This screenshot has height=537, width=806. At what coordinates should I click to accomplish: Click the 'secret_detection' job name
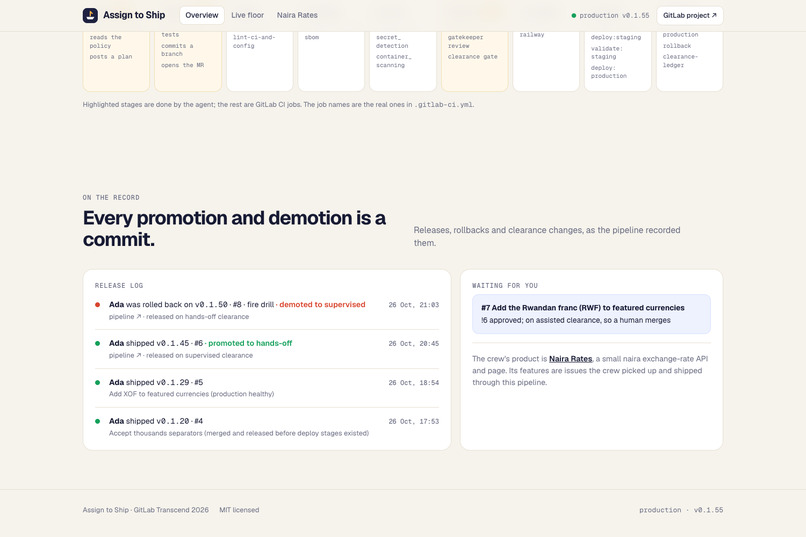pos(392,42)
